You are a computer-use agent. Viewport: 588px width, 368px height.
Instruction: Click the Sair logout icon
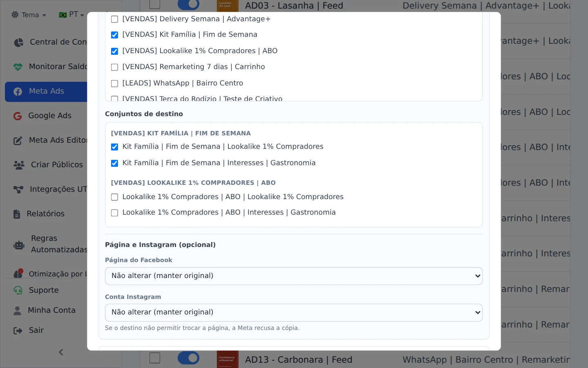(x=18, y=330)
